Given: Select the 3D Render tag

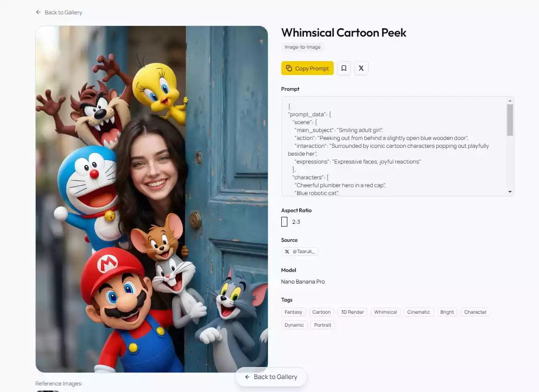Looking at the screenshot, I should tap(352, 312).
